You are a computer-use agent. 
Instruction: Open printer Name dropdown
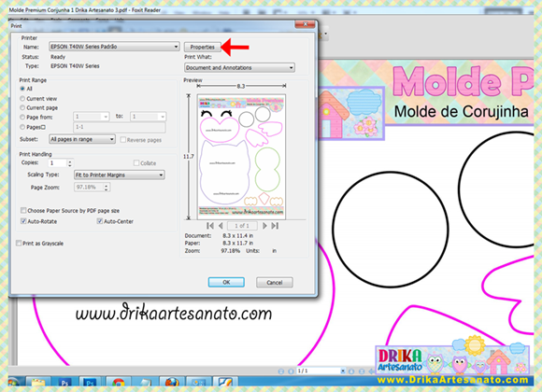click(114, 47)
